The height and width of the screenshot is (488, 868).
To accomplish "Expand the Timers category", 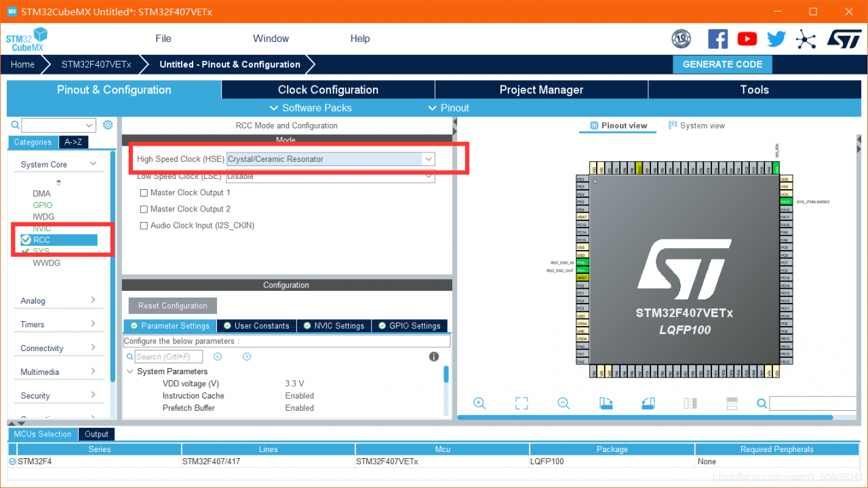I will coord(93,323).
